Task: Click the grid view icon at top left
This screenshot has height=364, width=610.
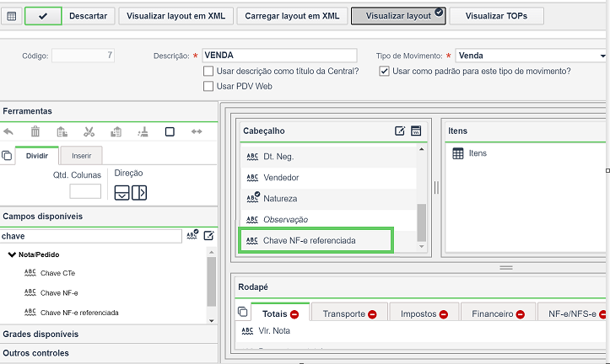Action: (12, 16)
